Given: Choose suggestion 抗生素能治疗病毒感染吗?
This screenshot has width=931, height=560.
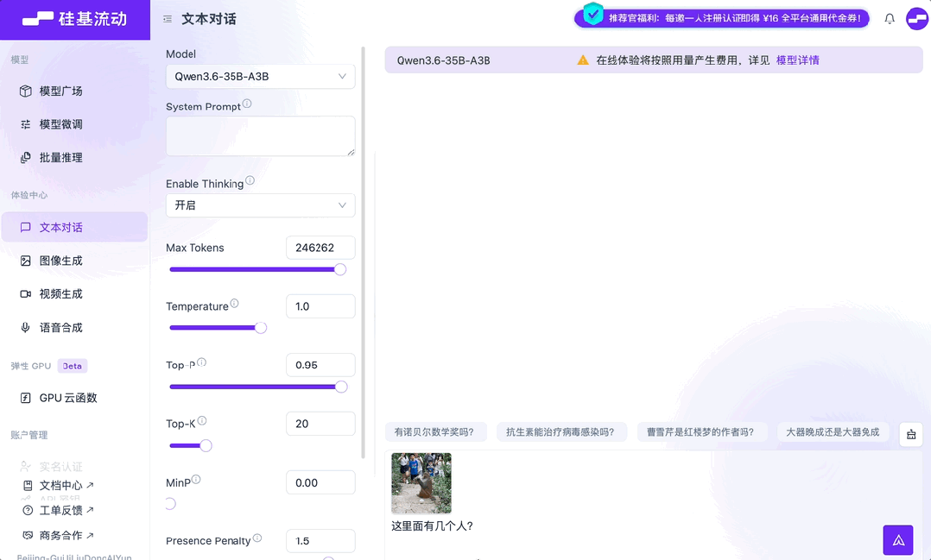Looking at the screenshot, I should (x=560, y=431).
